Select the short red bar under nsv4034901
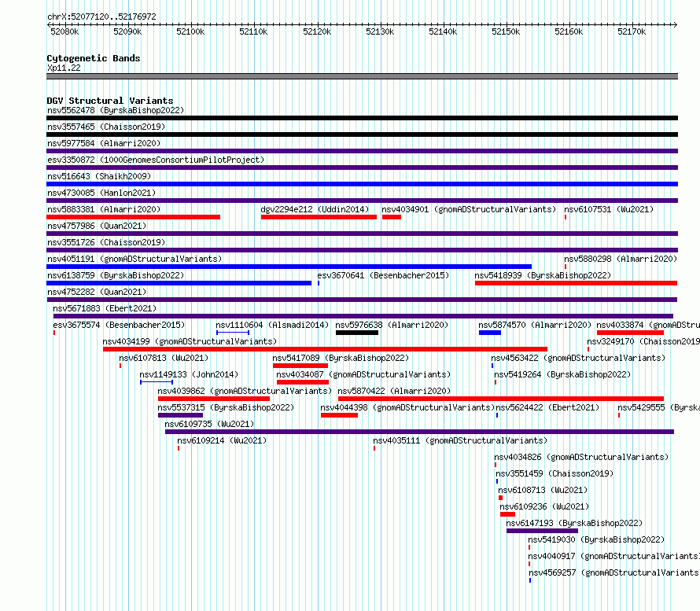Screen dimensions: 700x611 point(392,217)
